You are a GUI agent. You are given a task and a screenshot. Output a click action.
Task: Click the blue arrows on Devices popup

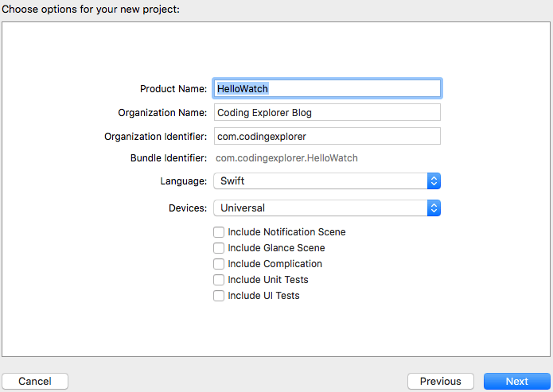(x=434, y=208)
